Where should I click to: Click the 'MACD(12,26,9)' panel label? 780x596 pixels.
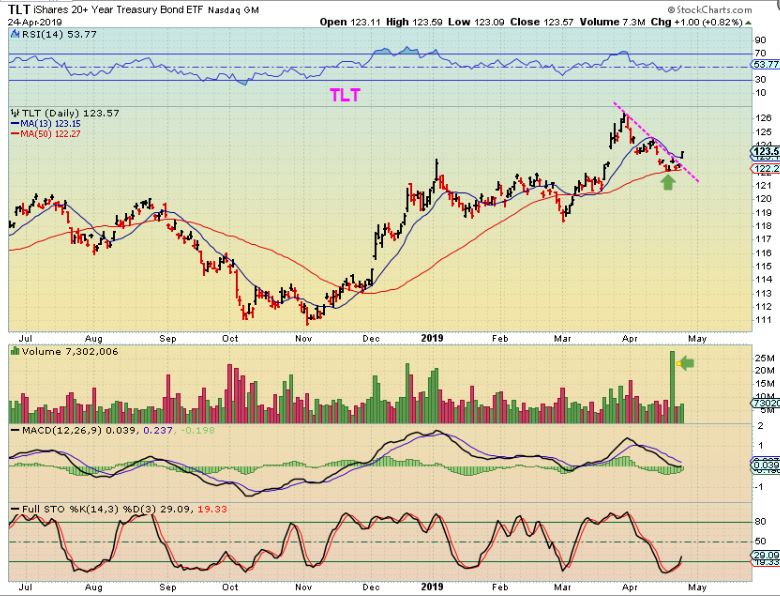point(62,429)
